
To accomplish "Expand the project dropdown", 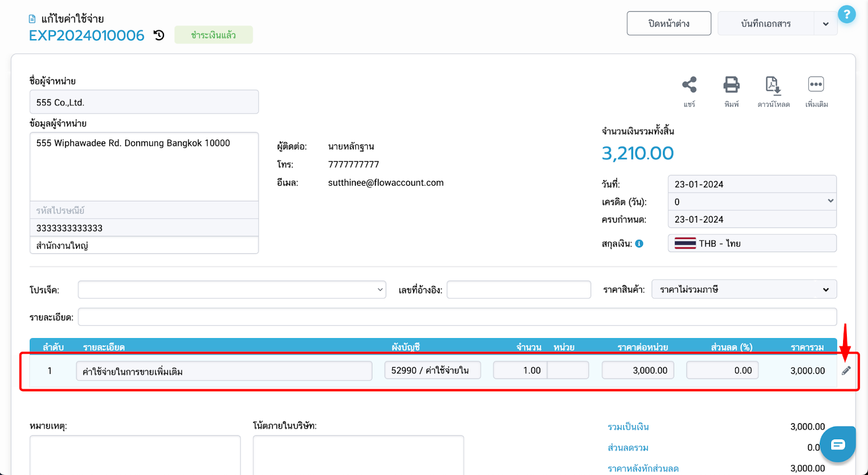I will [x=232, y=290].
